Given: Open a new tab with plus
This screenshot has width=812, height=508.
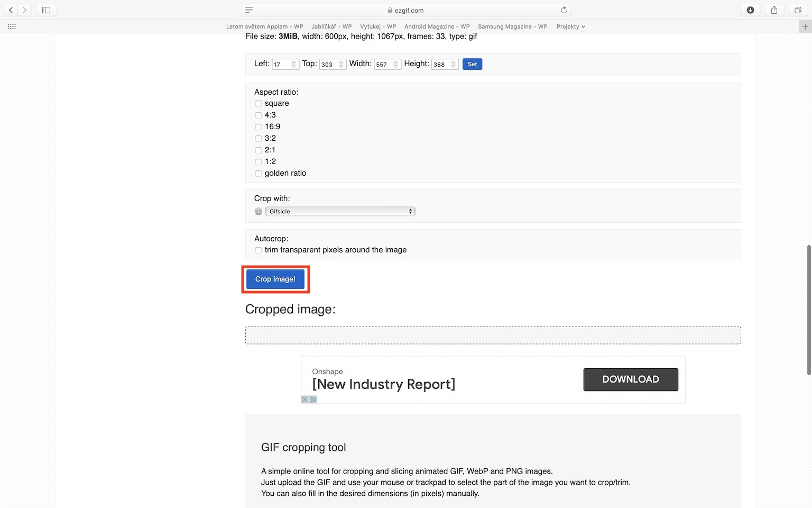Looking at the screenshot, I should coord(805,26).
